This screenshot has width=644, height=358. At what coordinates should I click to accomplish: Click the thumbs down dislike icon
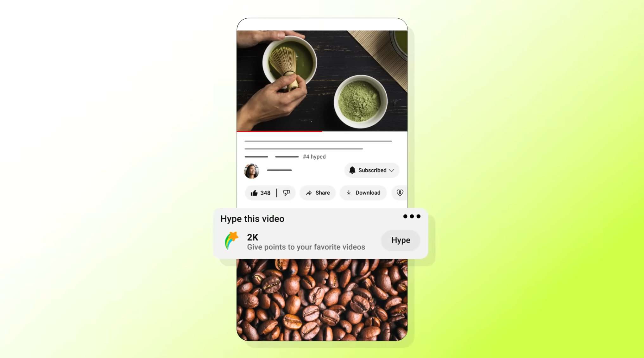(286, 193)
